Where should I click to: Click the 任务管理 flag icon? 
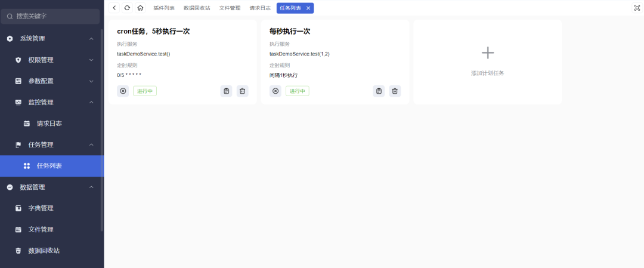[18, 144]
